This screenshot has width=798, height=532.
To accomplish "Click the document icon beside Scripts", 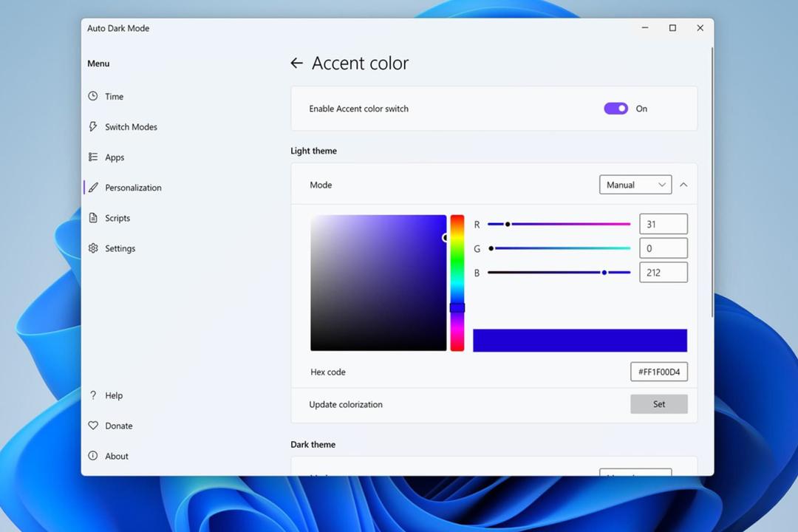I will 93,218.
